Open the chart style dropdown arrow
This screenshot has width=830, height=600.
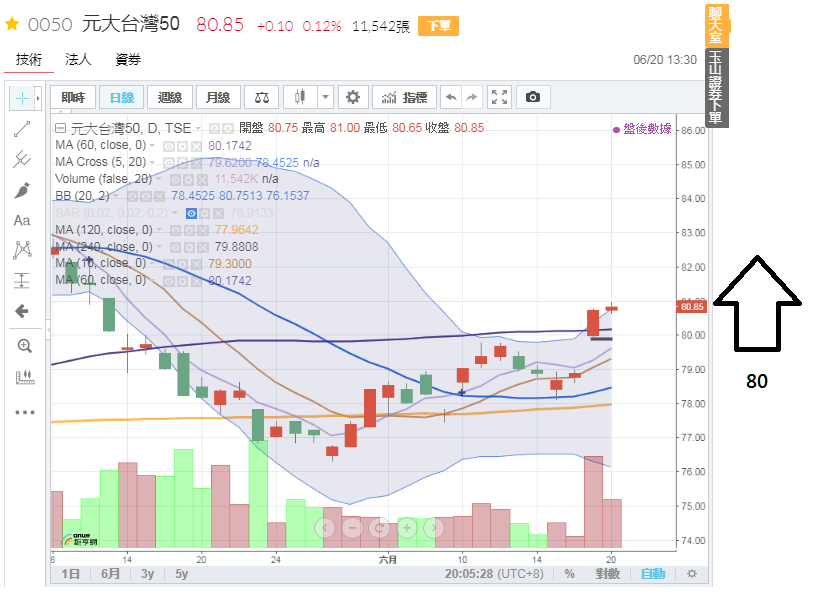click(x=325, y=97)
